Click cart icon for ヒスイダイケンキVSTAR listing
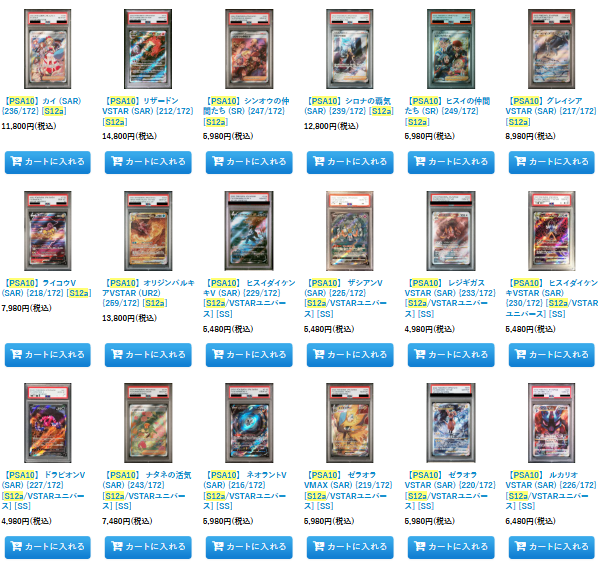605x563 pixels. click(x=521, y=354)
